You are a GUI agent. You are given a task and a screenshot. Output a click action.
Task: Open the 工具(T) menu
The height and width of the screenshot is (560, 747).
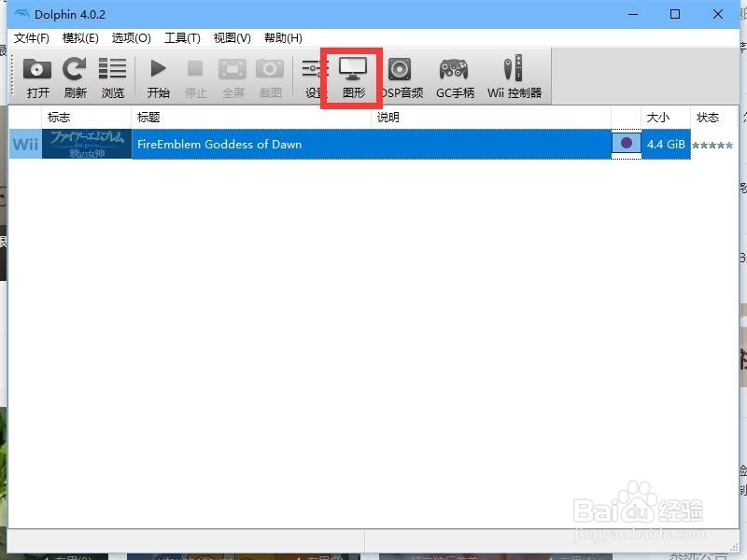click(182, 38)
